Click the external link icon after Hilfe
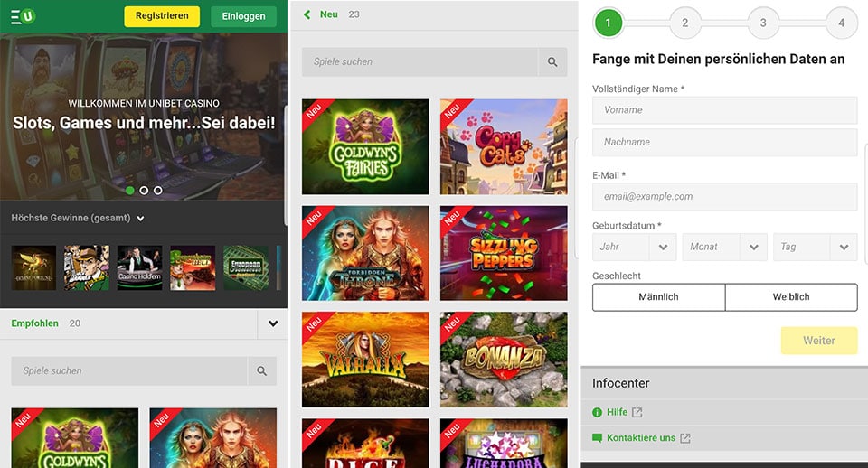The height and width of the screenshot is (468, 868). [x=637, y=412]
